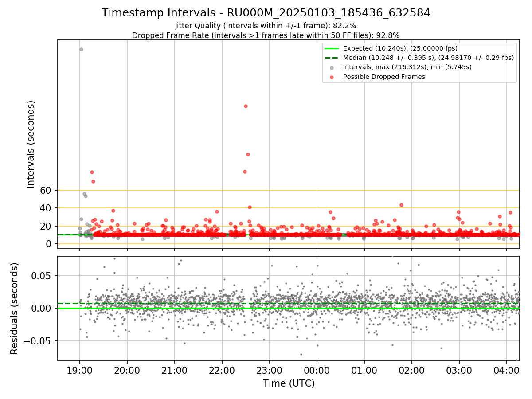Click the x-axis tick label "01:00"
The image size is (532, 399).
[364, 370]
